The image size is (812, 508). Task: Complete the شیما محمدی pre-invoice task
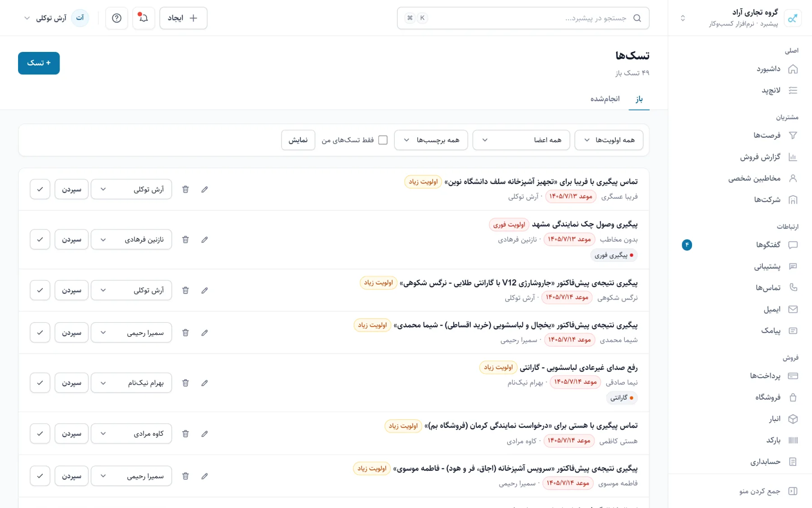(40, 333)
